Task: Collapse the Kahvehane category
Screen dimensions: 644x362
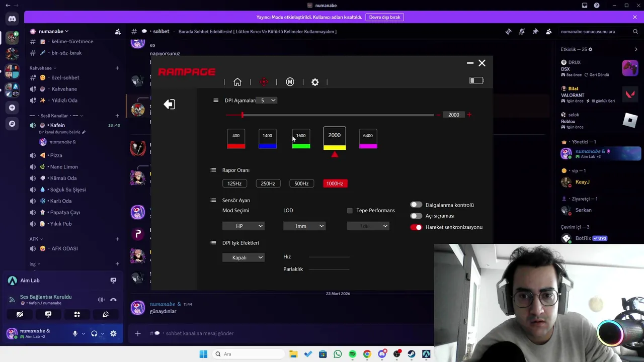Action: [42, 68]
